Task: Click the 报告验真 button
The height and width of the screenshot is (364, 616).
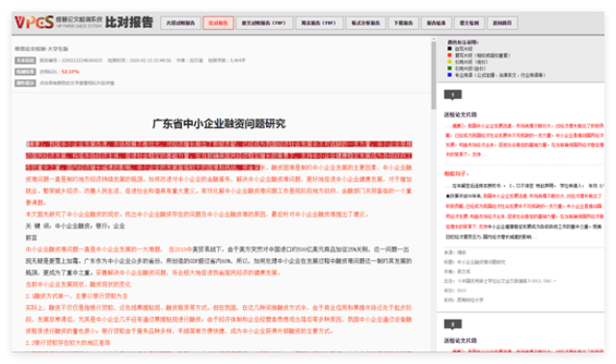Action: [436, 23]
